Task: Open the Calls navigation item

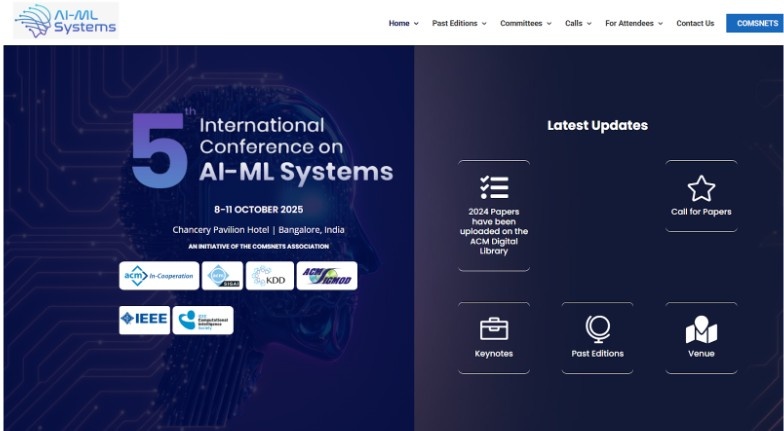Action: coord(574,23)
